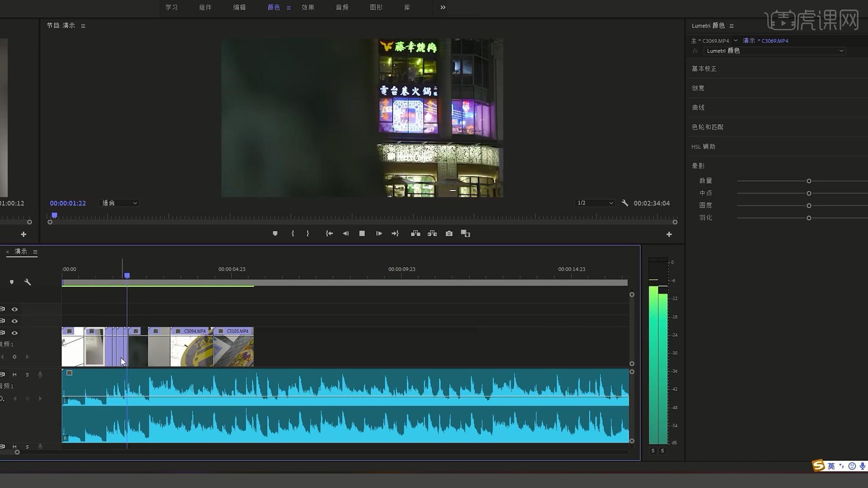The width and height of the screenshot is (868, 488).
Task: Open the 颜色 workspace menu icon
Action: tap(288, 8)
